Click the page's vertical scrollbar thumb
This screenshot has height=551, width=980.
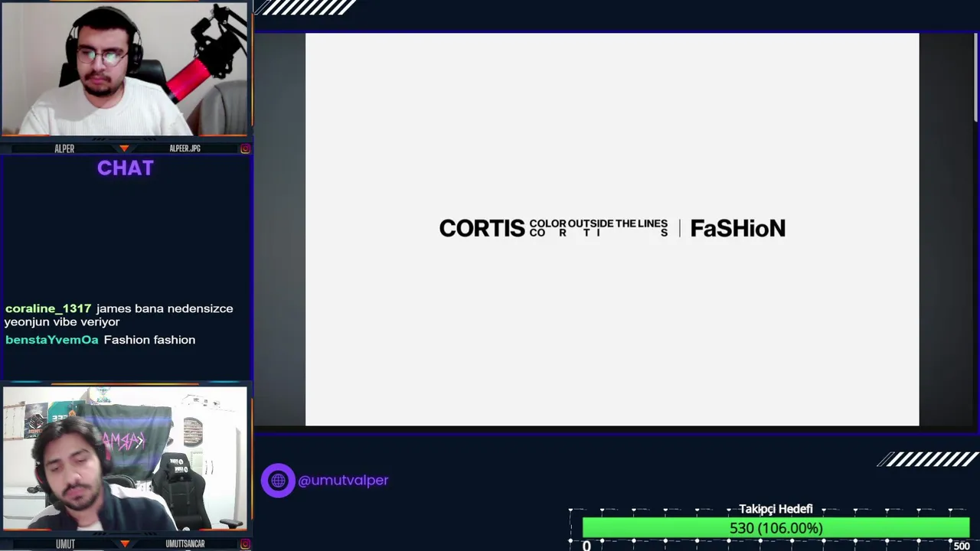click(x=975, y=77)
